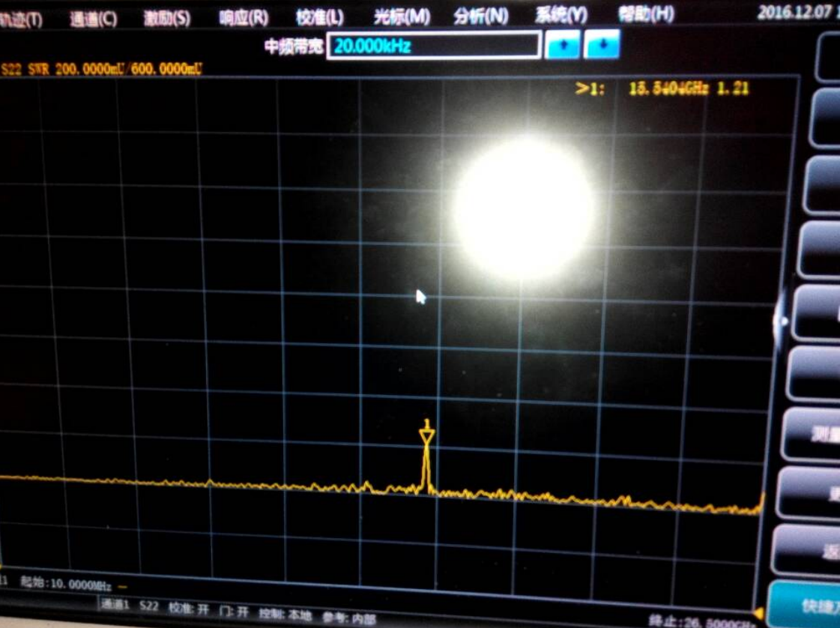Increase IF bandwidth with the up arrow
840x628 pixels.
point(563,46)
